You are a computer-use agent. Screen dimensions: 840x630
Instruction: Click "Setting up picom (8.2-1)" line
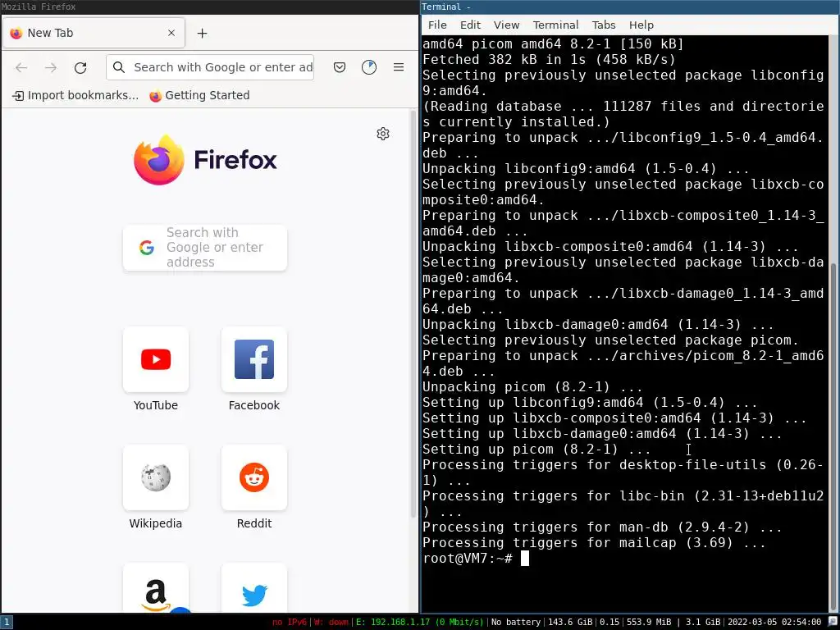click(536, 450)
